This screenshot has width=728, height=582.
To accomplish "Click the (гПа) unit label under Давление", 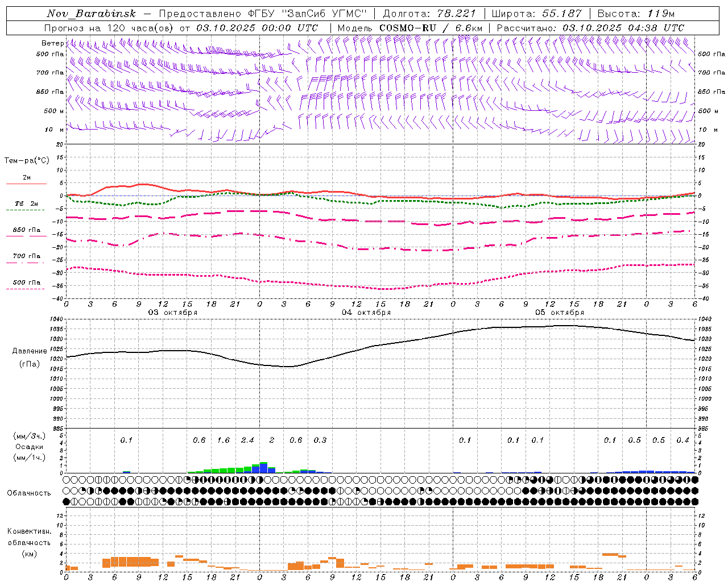I will pos(30,364).
